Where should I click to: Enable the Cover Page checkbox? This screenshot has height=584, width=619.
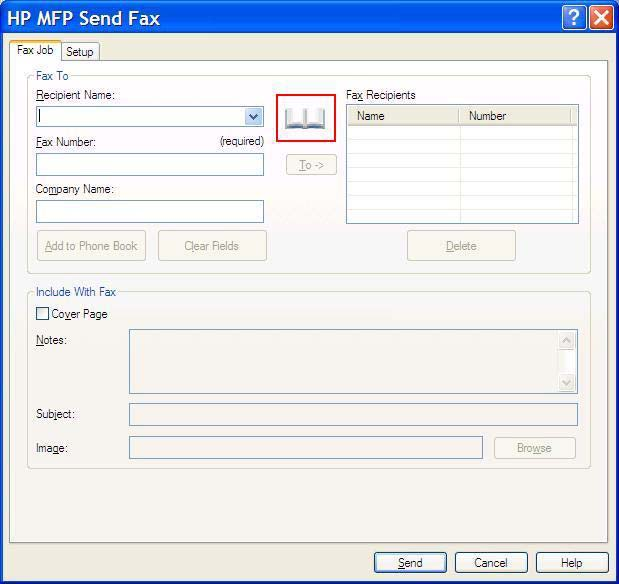pyautogui.click(x=42, y=314)
